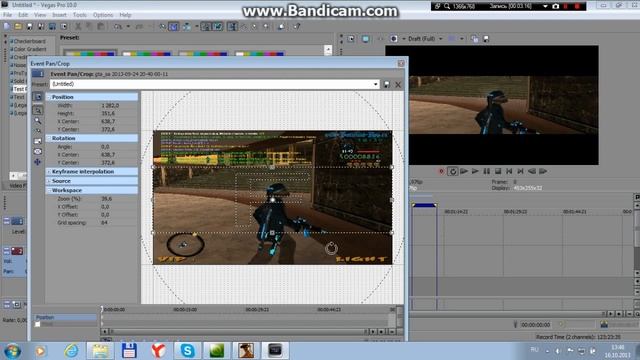The height and width of the screenshot is (360, 640).
Task: Click center point of crop rectangle
Action: (273, 200)
